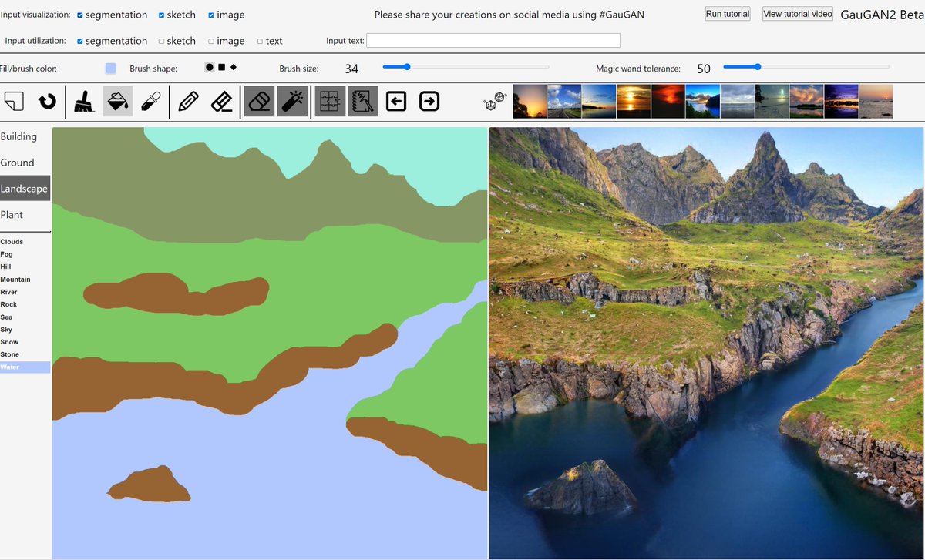Click the dice random style icon
Image resolution: width=925 pixels, height=560 pixels.
click(494, 101)
